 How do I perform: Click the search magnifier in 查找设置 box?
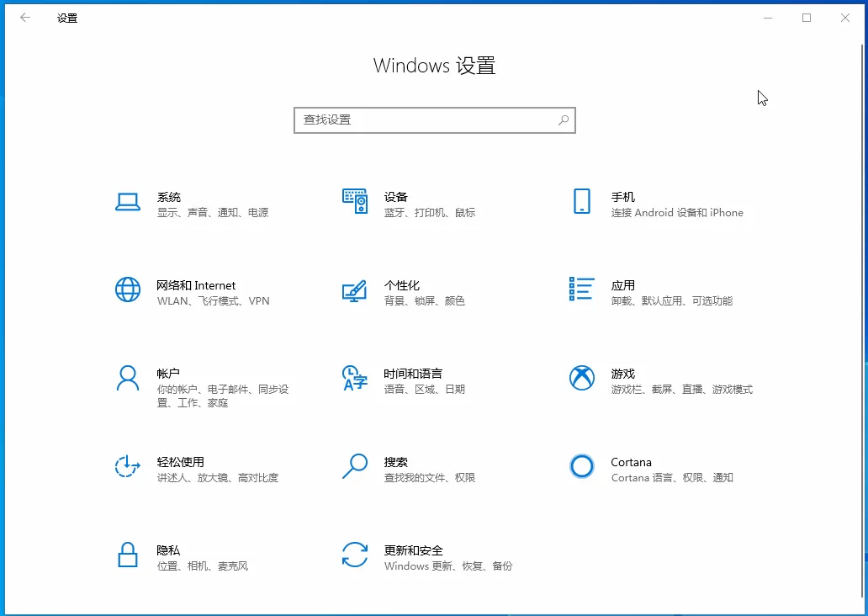coord(564,119)
